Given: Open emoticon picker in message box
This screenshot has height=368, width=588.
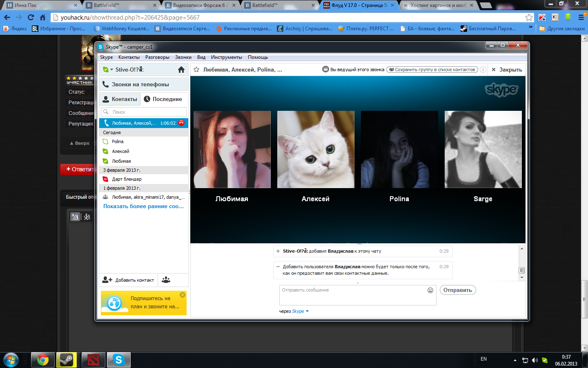Looking at the screenshot, I should (430, 290).
